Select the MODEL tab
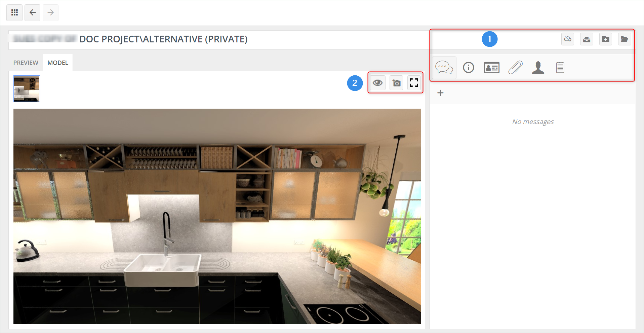The width and height of the screenshot is (644, 333). [x=58, y=63]
